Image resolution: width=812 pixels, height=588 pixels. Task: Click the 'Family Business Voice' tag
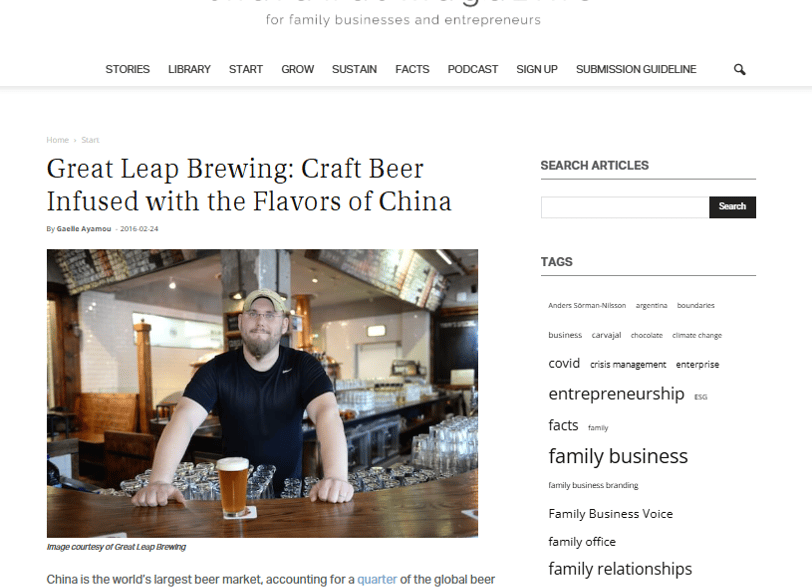point(611,514)
